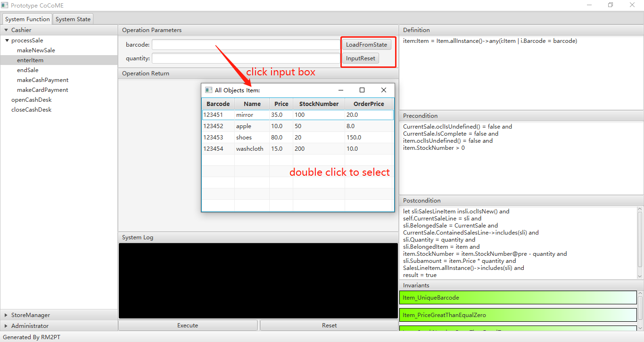Minimize the main CoCoME window
The width and height of the screenshot is (644, 342).
589,5
